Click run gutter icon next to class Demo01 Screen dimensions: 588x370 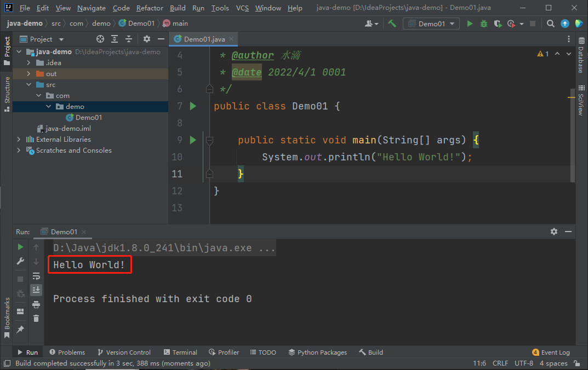tap(193, 106)
